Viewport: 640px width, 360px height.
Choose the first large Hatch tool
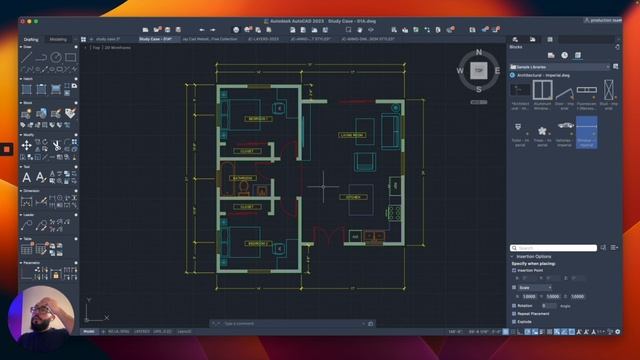pyautogui.click(x=27, y=89)
